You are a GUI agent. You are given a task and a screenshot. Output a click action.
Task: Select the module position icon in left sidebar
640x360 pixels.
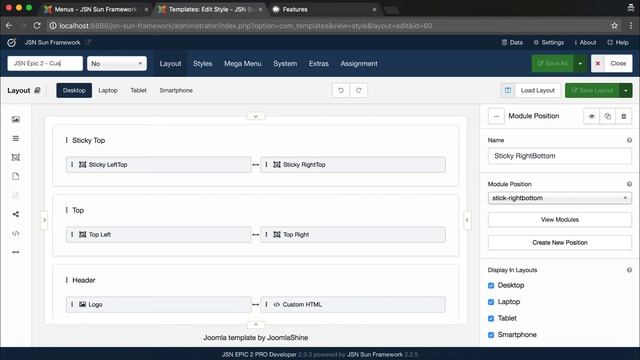pyautogui.click(x=16, y=157)
